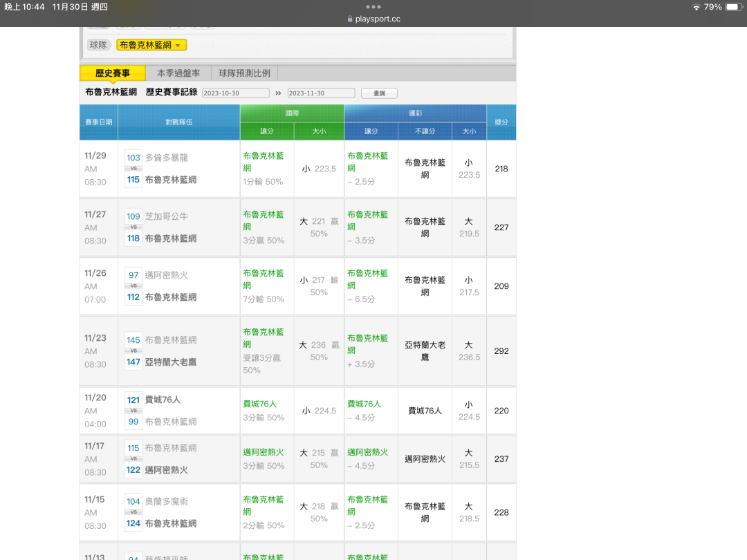The width and height of the screenshot is (747, 560).
Task: Click 亞特蘭大老鷹 team name
Action: click(x=171, y=362)
